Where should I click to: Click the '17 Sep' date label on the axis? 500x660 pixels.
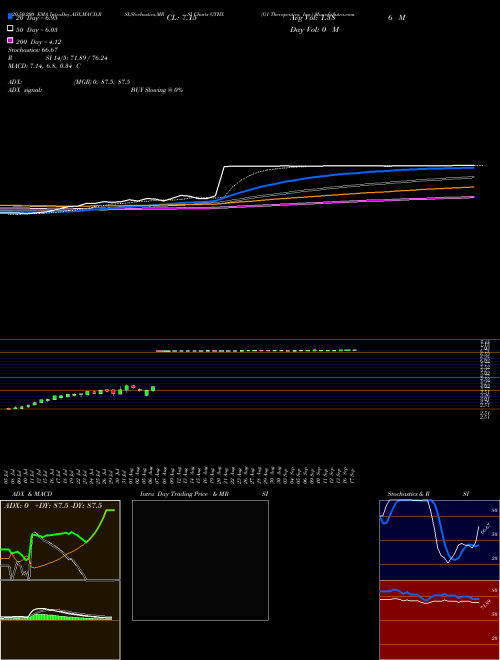coord(352,475)
